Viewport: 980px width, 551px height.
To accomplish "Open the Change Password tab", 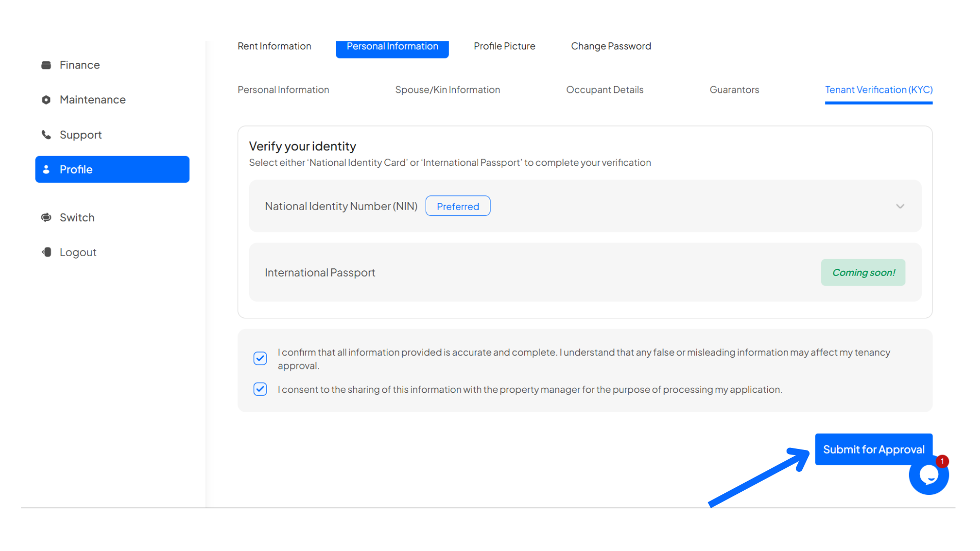I will (611, 46).
